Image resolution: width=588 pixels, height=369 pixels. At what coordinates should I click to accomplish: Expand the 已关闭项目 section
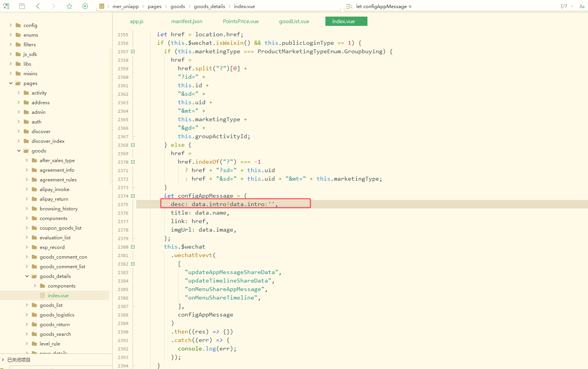pos(3,360)
